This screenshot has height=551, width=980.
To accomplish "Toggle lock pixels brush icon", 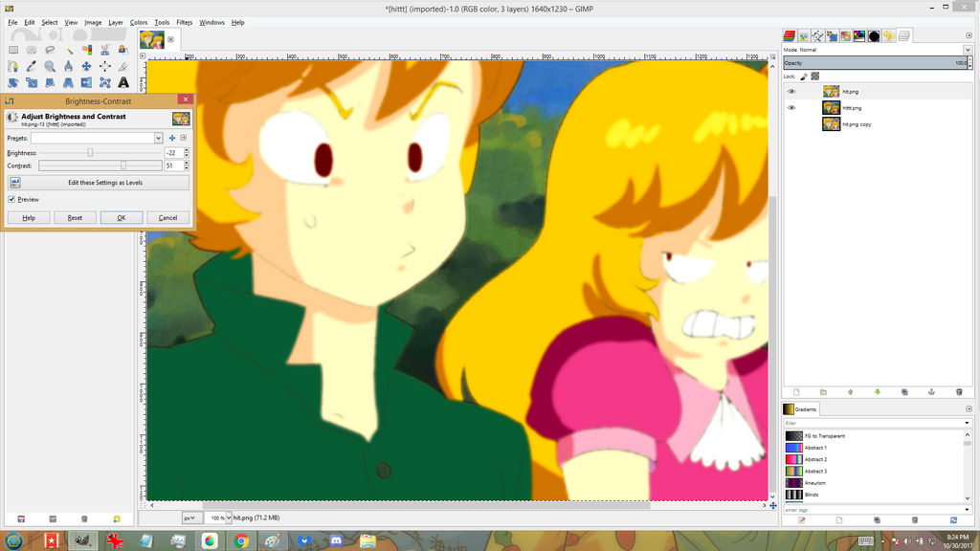I will pos(804,77).
